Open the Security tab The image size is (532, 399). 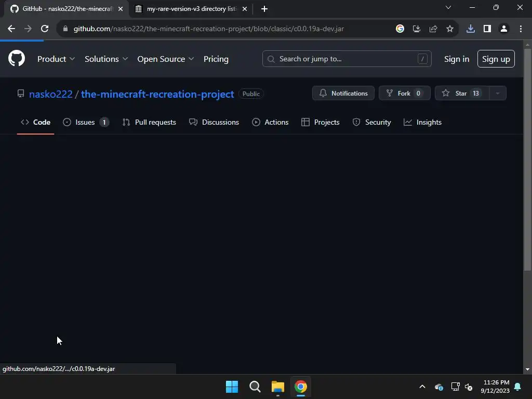coord(371,122)
